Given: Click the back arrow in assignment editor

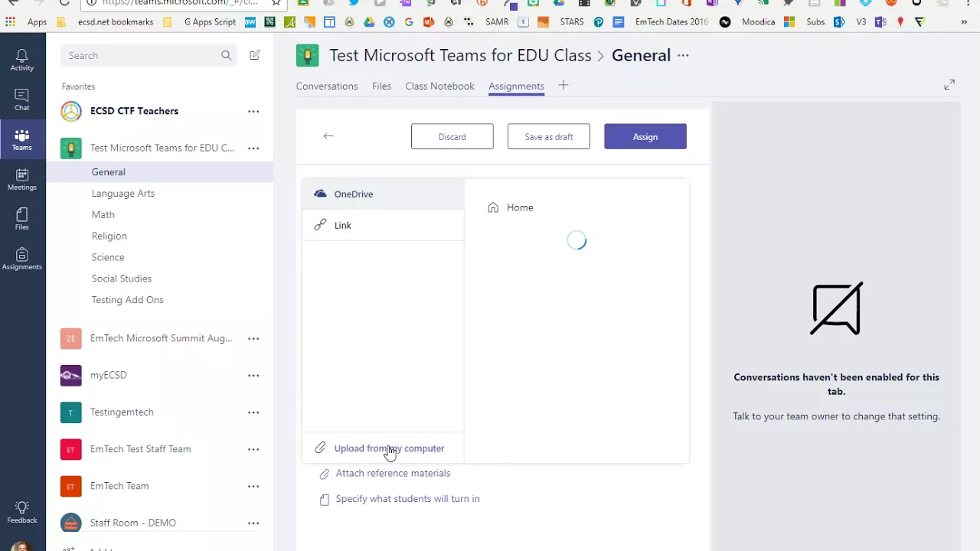Looking at the screenshot, I should 328,136.
